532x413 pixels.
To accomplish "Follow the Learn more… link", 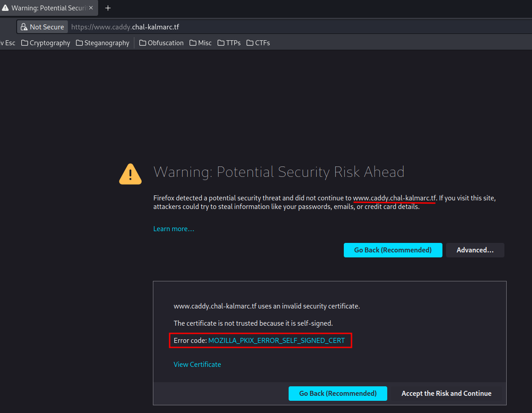I will pos(174,229).
